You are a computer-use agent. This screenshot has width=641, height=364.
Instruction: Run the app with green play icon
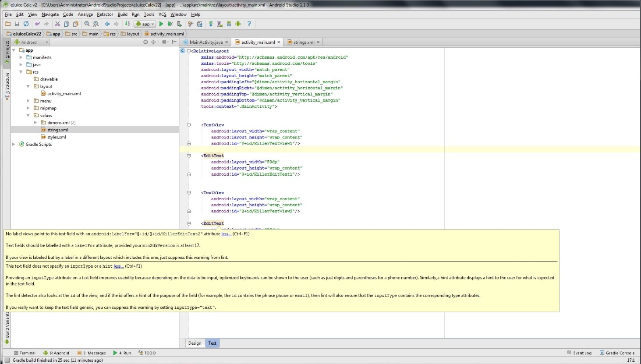(161, 24)
